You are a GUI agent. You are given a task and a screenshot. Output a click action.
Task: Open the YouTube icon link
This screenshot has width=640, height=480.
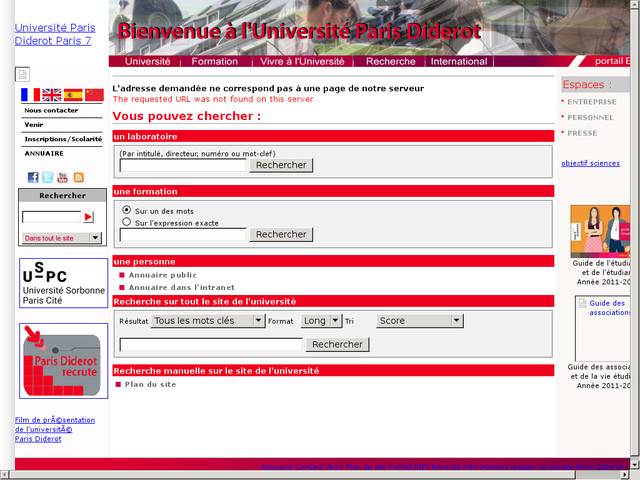[62, 177]
